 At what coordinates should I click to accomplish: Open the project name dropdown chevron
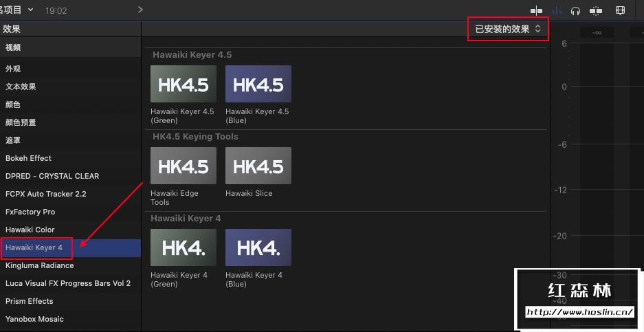[30, 10]
